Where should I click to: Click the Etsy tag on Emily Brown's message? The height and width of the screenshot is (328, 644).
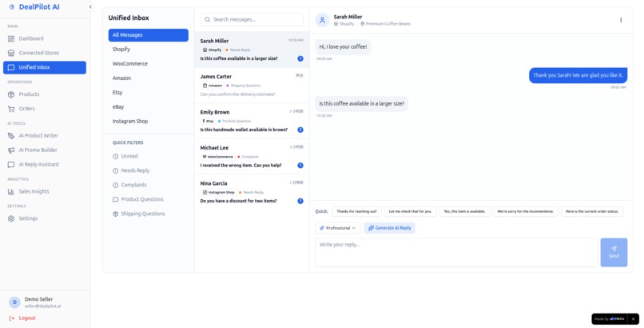coord(209,122)
